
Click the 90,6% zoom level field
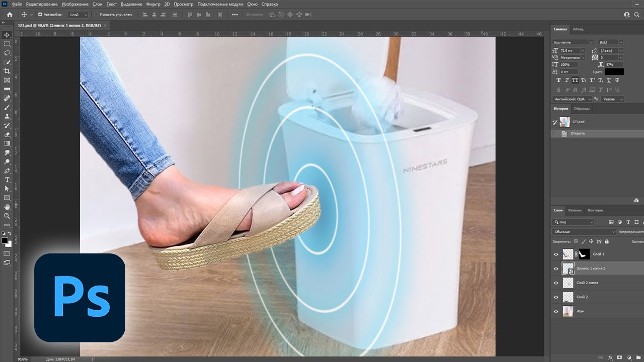tap(23, 359)
